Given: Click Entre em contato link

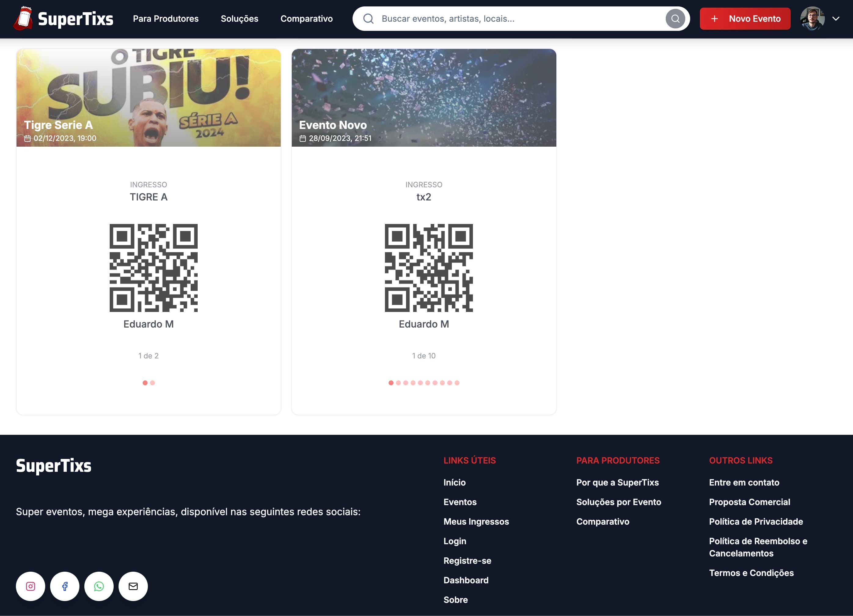Looking at the screenshot, I should [x=744, y=482].
